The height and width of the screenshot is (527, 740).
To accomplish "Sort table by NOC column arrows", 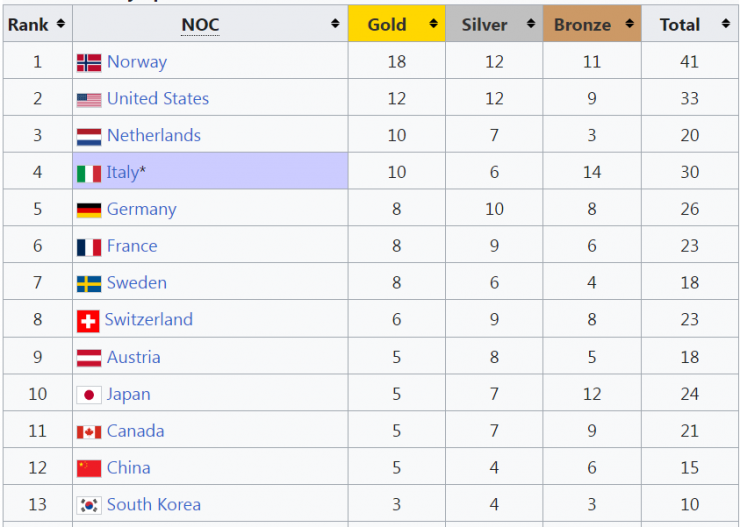I will coord(335,24).
